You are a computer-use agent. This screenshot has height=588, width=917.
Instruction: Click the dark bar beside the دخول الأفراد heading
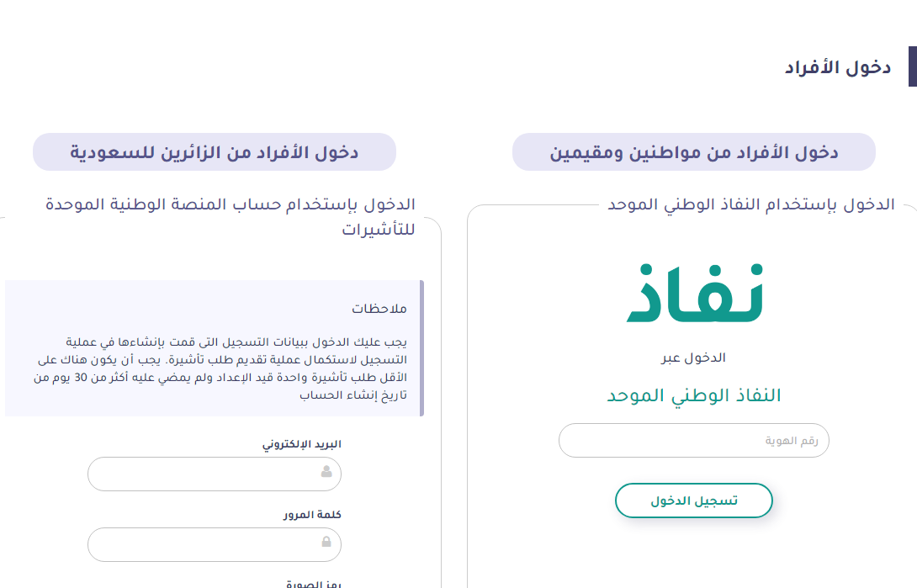click(912, 67)
